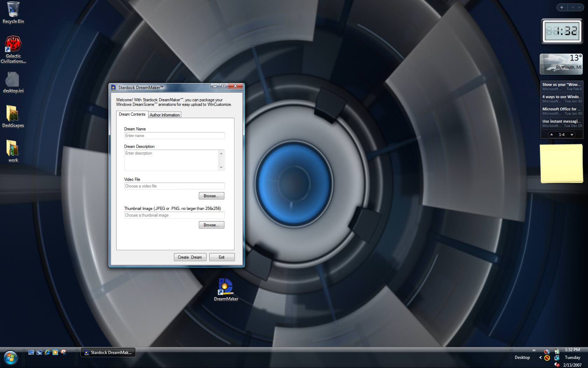
Task: Click the digital clock gadget
Action: (562, 31)
